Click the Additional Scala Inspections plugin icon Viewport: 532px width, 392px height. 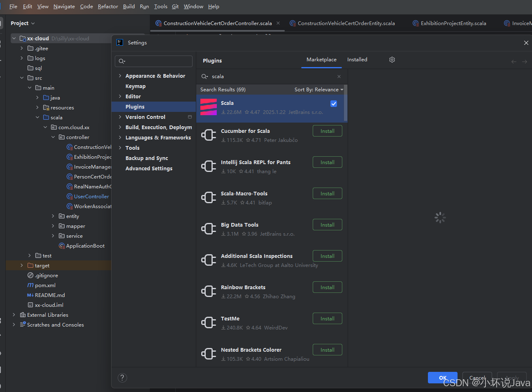click(x=209, y=260)
